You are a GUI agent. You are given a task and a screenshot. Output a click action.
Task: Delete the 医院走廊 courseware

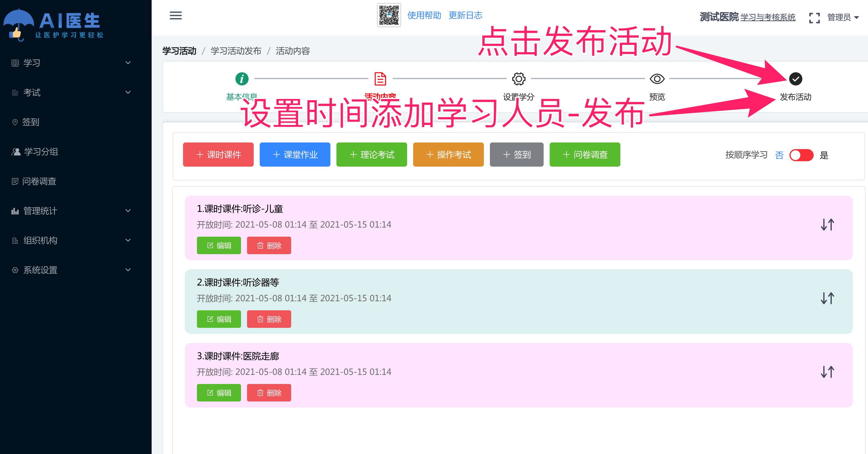269,393
